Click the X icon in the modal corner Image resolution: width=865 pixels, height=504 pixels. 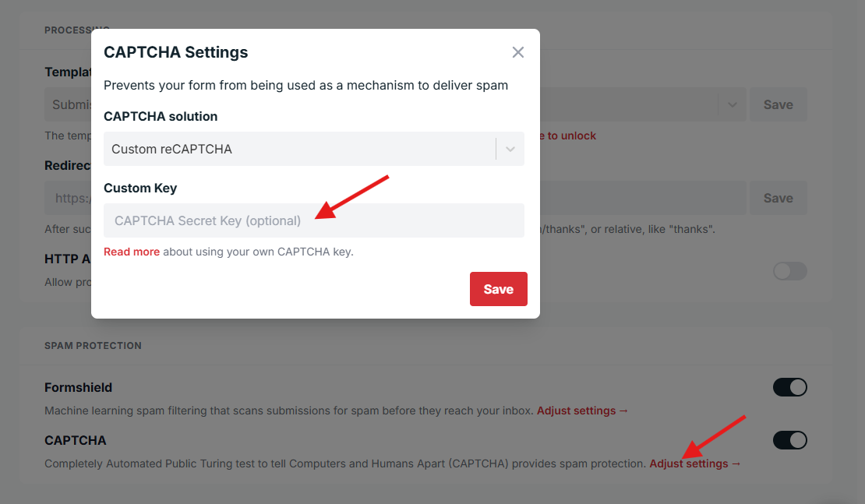518,52
